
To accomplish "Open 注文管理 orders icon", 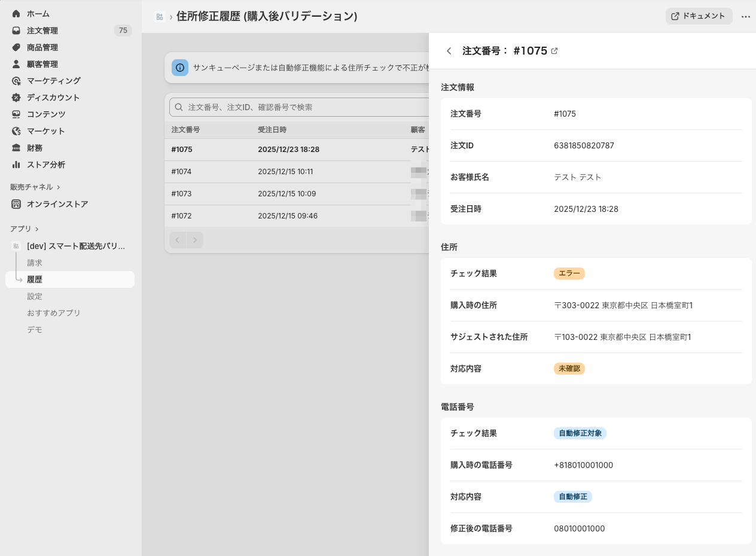I will (x=16, y=31).
